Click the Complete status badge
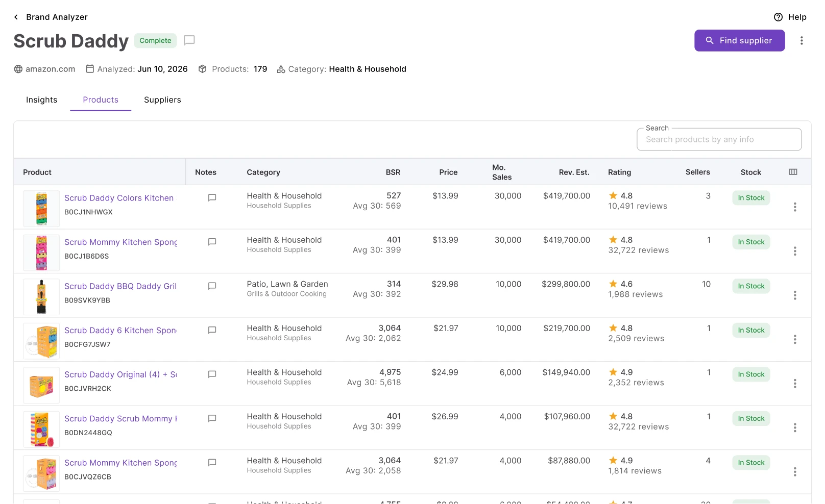Screen dimensions: 825x504 [155, 40]
